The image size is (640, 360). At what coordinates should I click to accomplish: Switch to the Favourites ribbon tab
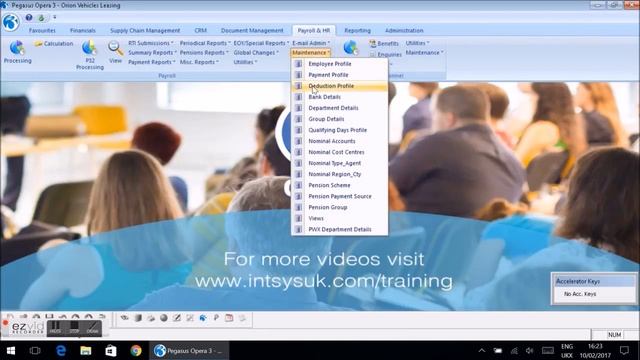point(42,30)
